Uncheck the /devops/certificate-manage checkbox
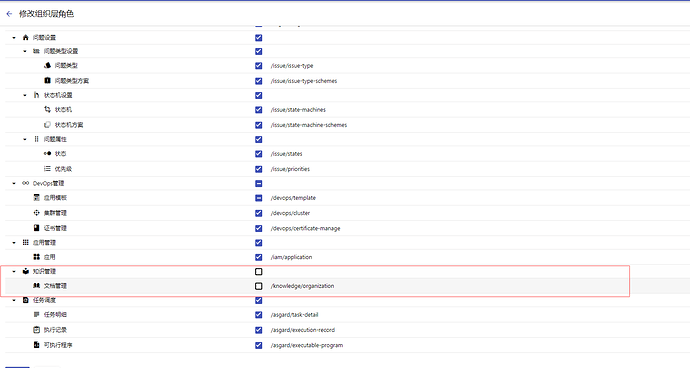 [259, 228]
